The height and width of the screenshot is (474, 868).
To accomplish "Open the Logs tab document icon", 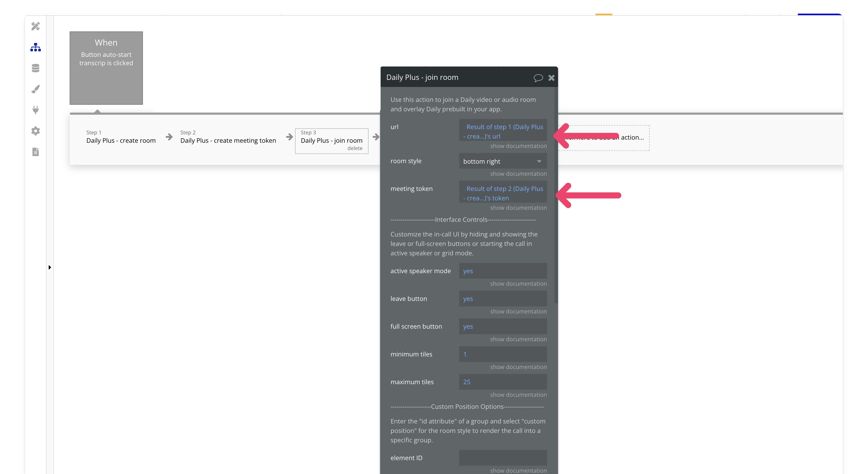I will pos(35,152).
